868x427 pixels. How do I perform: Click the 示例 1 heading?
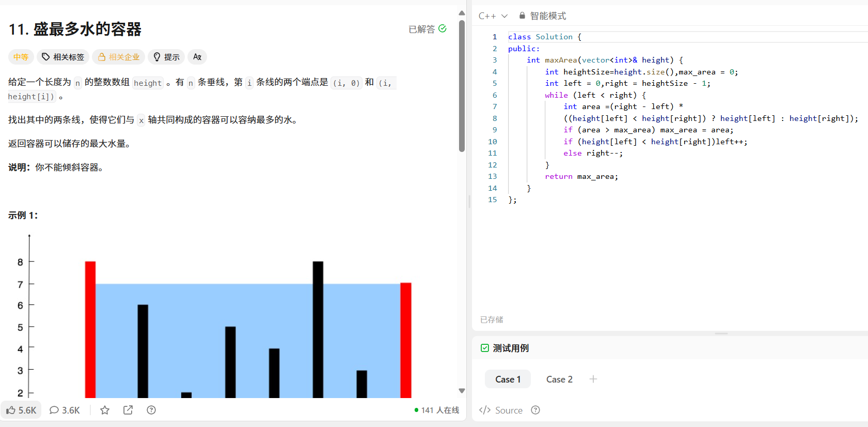[23, 215]
